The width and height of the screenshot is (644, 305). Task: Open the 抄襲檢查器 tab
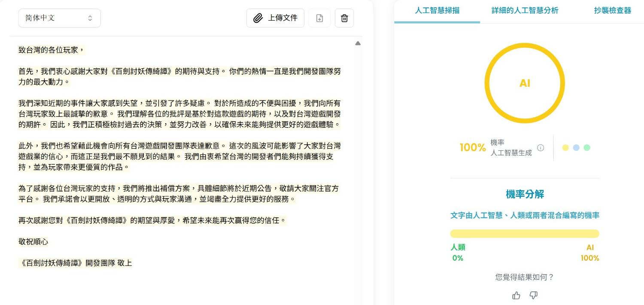(x=613, y=11)
